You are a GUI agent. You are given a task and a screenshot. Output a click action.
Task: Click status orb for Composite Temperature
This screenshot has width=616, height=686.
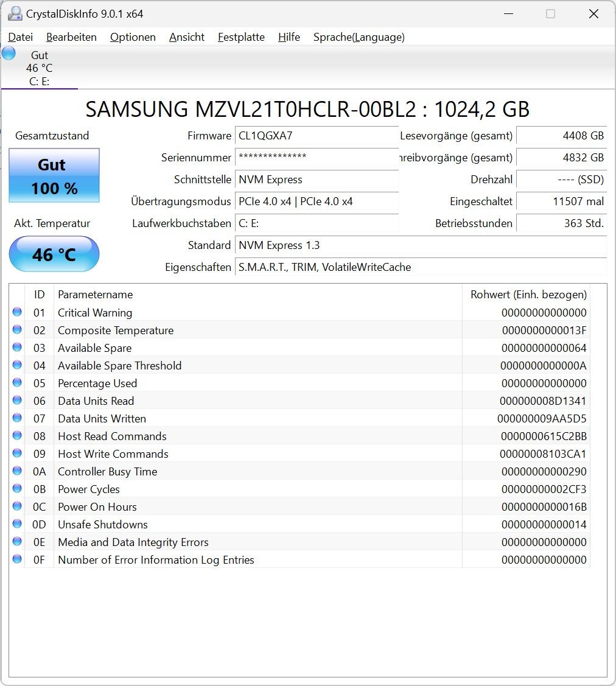click(x=17, y=329)
